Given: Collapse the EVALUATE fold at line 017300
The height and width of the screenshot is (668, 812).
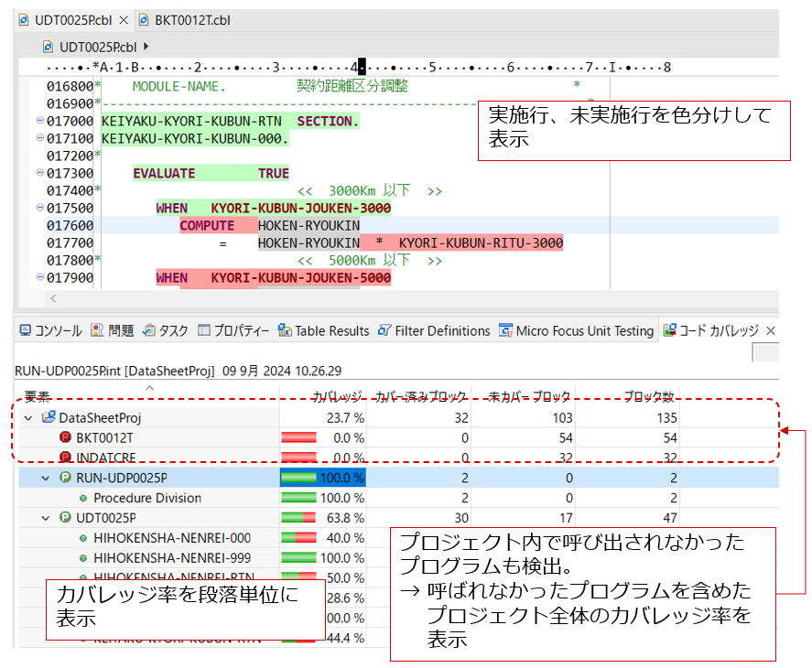Looking at the screenshot, I should [x=39, y=172].
